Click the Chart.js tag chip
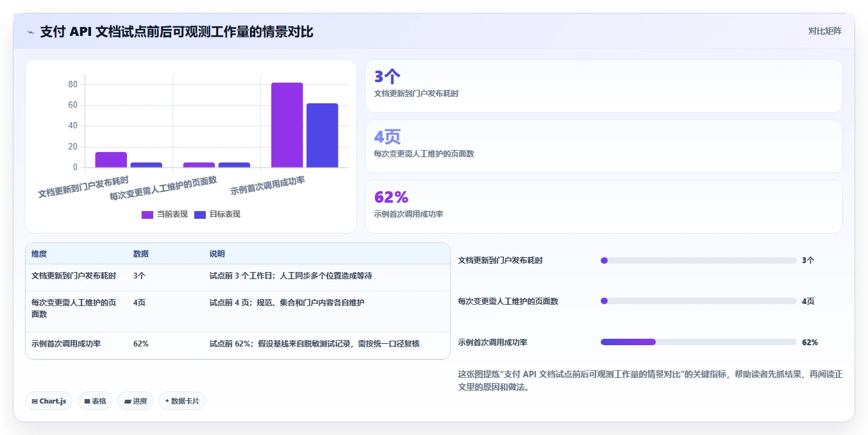Viewport: 868px width, 435px height. (49, 401)
